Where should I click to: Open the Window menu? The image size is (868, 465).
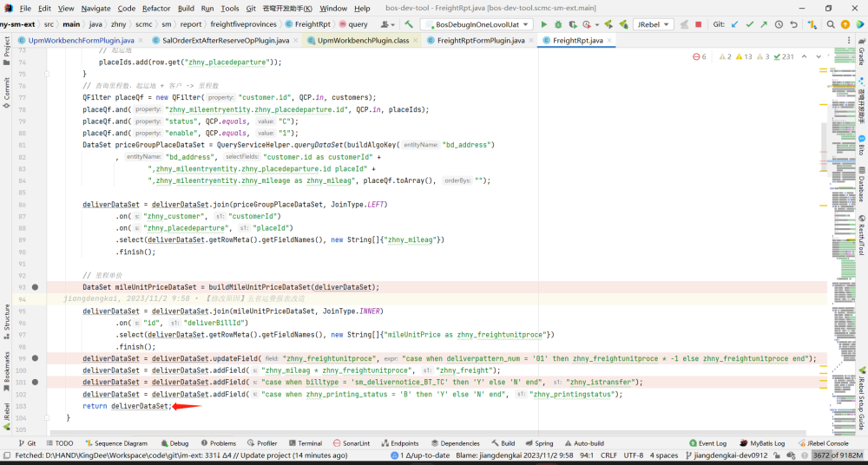pos(334,9)
